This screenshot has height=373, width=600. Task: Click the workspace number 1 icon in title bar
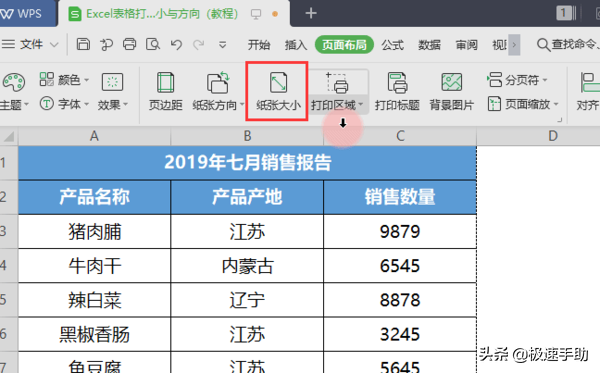(566, 13)
